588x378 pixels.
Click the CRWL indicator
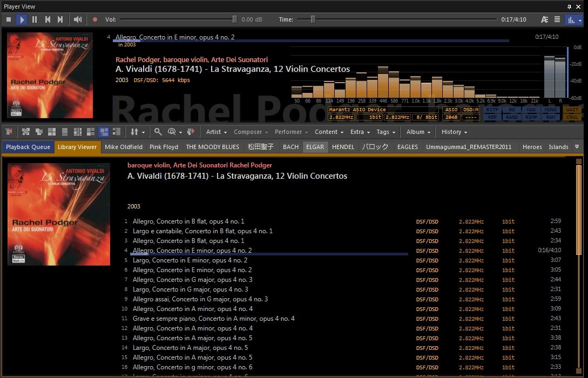click(572, 117)
